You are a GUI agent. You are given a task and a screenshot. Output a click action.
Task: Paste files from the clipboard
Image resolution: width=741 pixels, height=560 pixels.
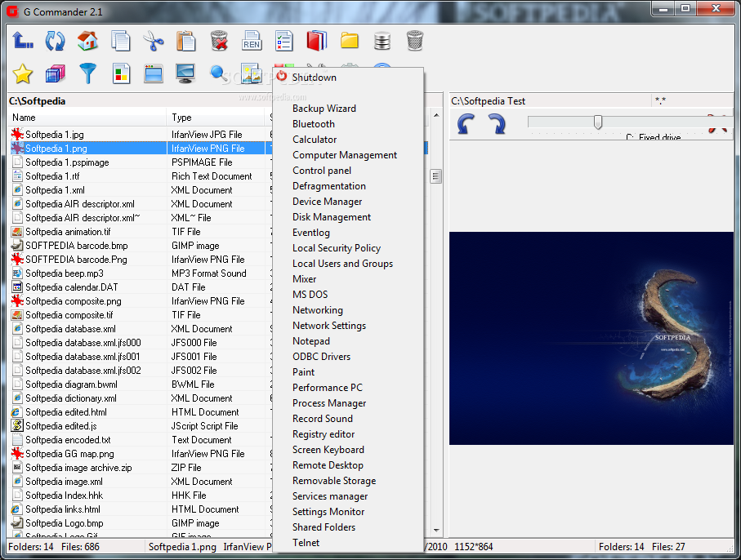(x=185, y=41)
